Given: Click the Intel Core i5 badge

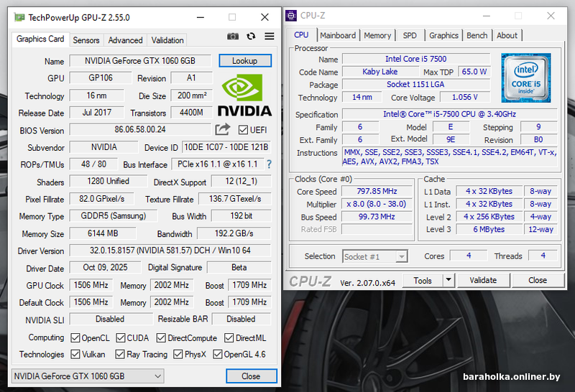Looking at the screenshot, I should point(526,78).
